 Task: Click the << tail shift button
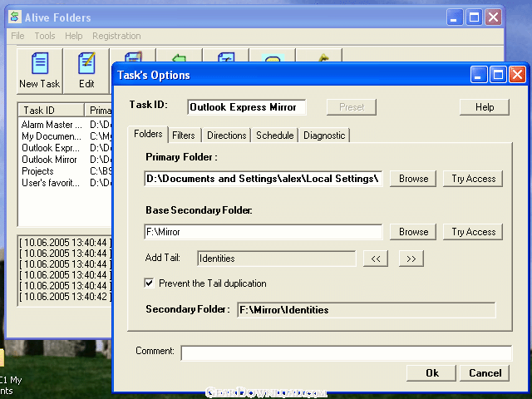click(376, 259)
